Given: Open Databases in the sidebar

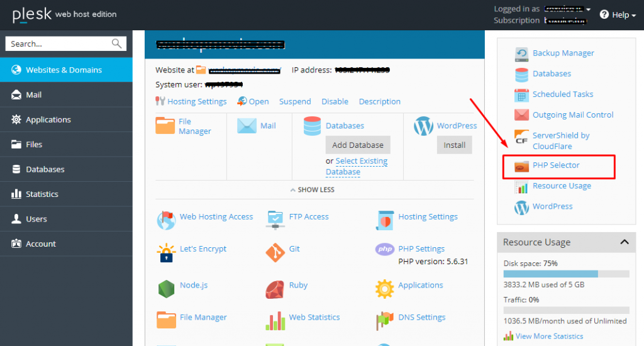Looking at the screenshot, I should [66, 169].
